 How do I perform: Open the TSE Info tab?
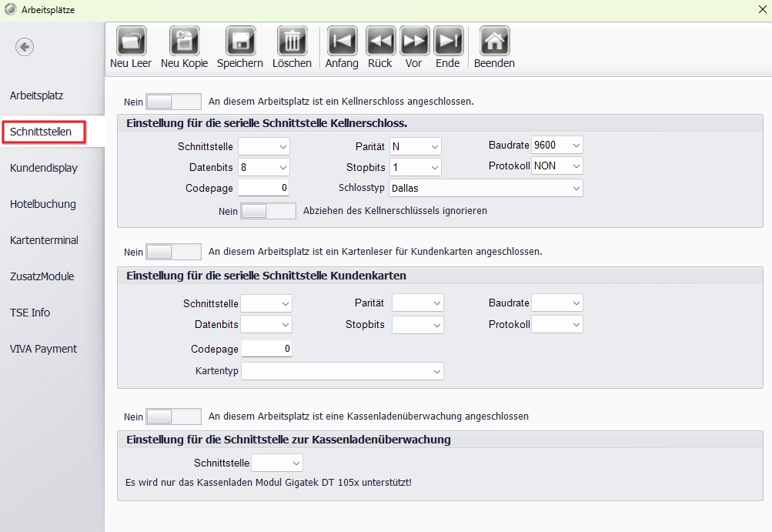click(x=30, y=313)
